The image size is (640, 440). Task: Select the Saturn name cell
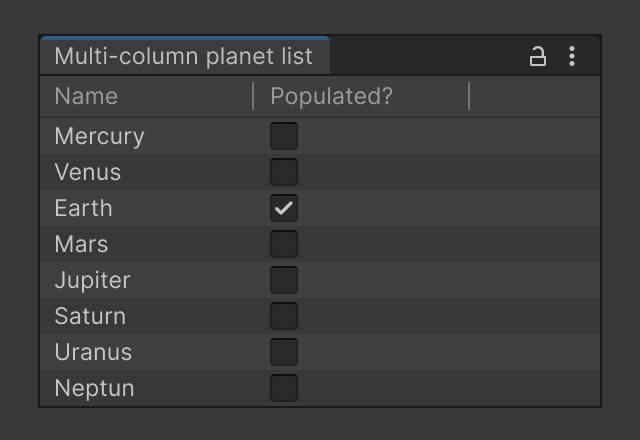coord(147,316)
